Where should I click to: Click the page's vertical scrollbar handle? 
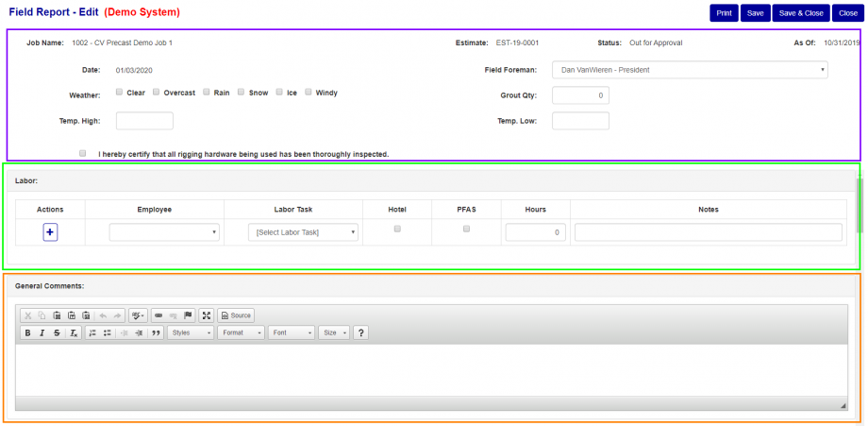click(860, 205)
